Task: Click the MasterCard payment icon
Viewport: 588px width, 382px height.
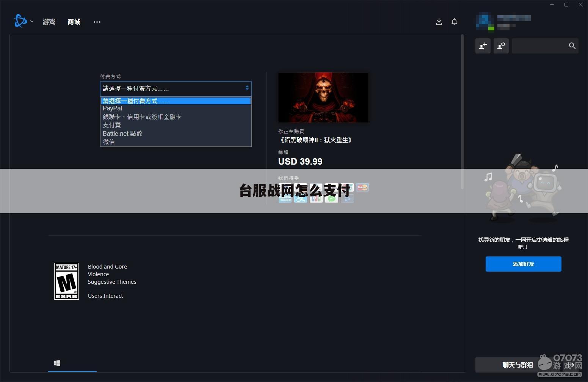Action: pos(362,187)
